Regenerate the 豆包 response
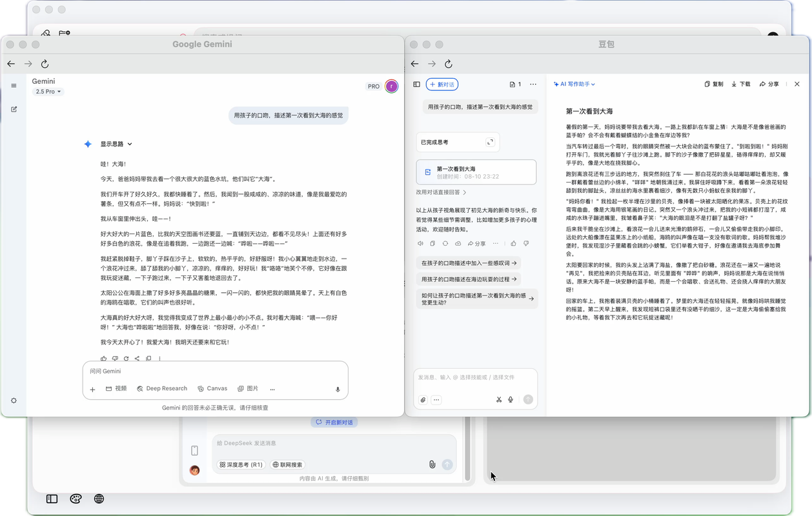This screenshot has width=812, height=516. point(445,244)
